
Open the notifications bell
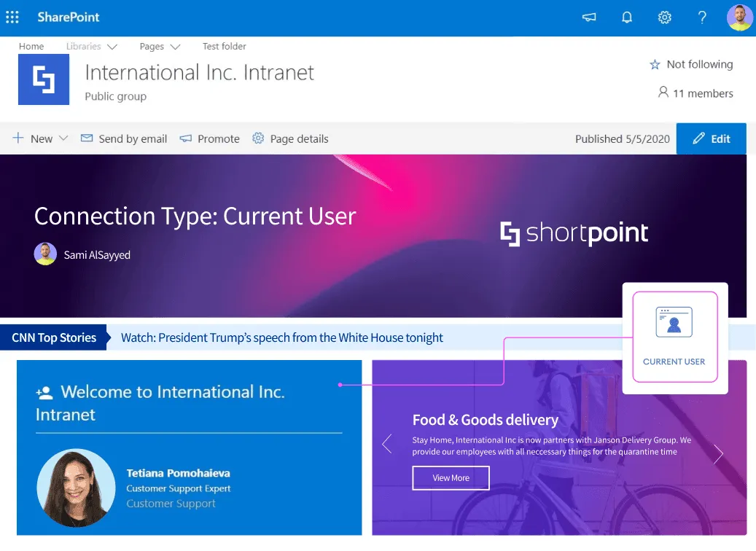(x=626, y=17)
